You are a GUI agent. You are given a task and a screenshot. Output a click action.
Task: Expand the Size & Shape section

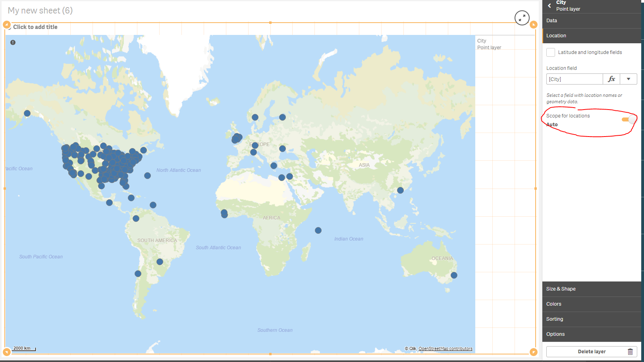coord(592,289)
